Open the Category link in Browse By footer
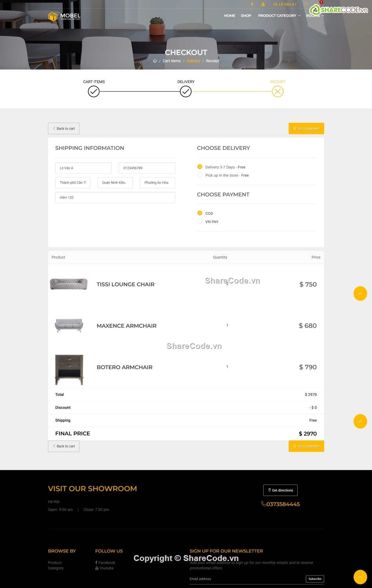 (56, 568)
